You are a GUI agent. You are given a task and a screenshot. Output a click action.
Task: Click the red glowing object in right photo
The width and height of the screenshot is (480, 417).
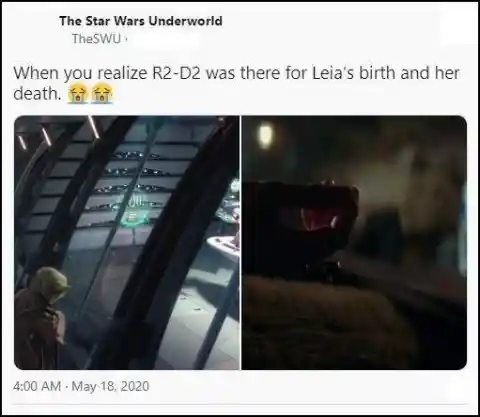pos(319,219)
